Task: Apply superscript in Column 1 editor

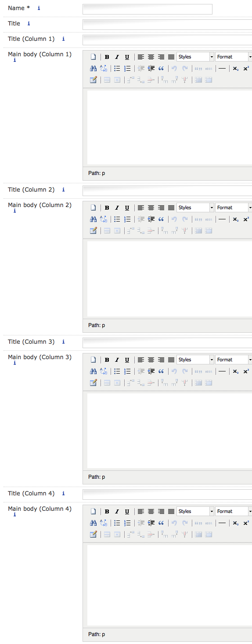Action: pos(246,68)
